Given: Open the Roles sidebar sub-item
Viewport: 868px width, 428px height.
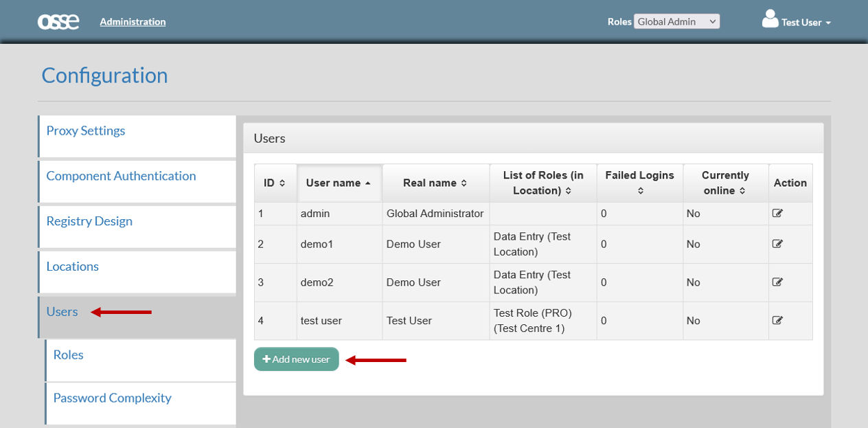Looking at the screenshot, I should click(141, 360).
